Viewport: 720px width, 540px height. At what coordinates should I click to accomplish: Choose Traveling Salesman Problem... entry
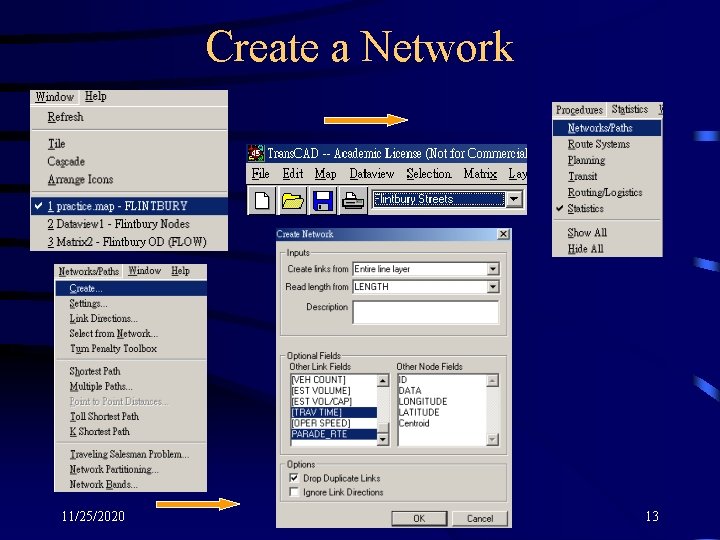(x=131, y=454)
